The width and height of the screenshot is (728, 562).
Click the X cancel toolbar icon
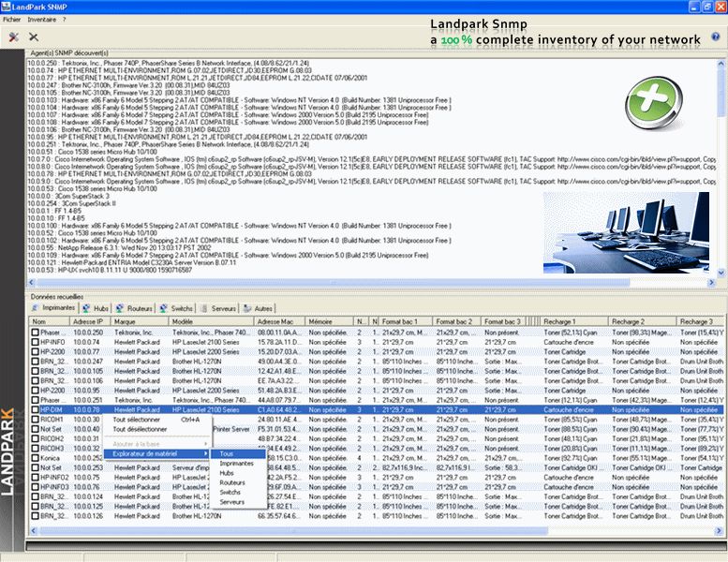tap(34, 37)
